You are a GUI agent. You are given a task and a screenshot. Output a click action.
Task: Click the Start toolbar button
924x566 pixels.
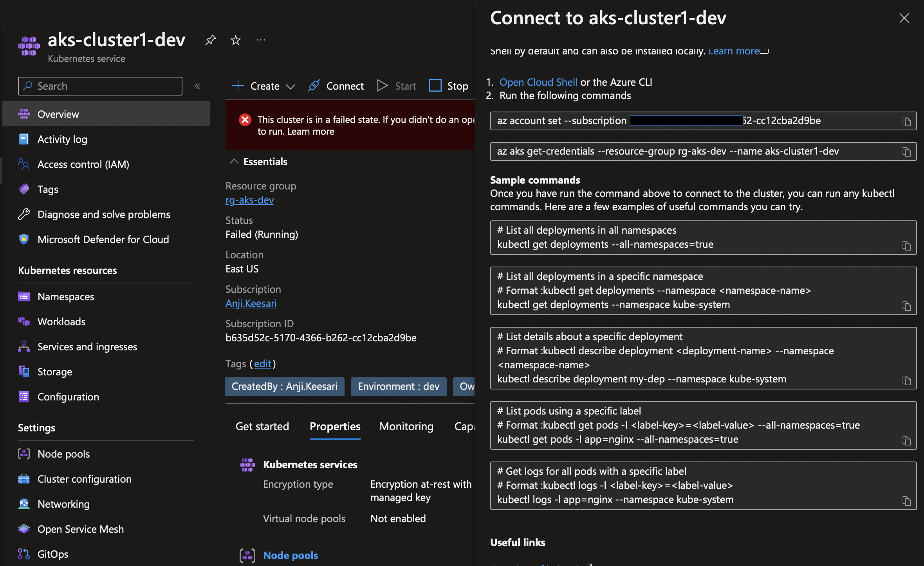pos(396,86)
